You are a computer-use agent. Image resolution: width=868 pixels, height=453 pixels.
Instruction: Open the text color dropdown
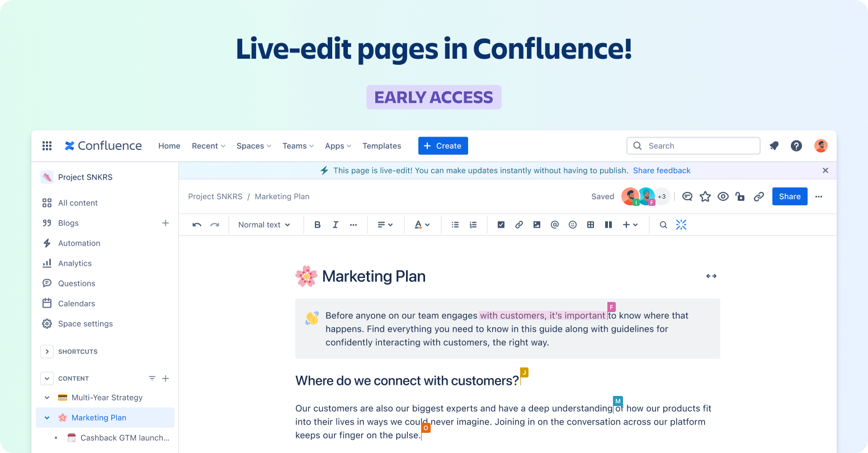(422, 225)
